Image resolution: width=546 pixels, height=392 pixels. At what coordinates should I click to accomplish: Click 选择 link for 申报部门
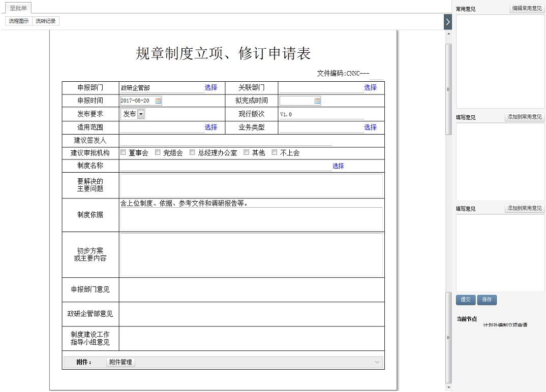(x=211, y=87)
